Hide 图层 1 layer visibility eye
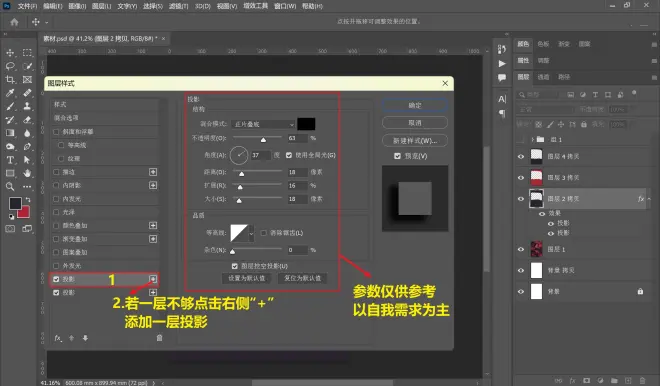The image size is (660, 386). (x=521, y=249)
